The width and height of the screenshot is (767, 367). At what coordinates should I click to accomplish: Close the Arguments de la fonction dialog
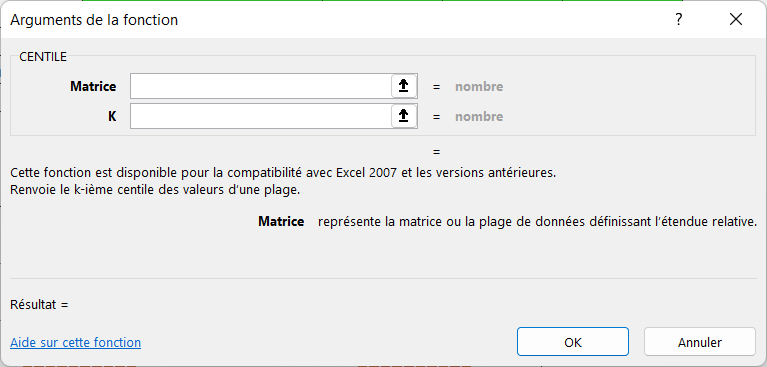pyautogui.click(x=736, y=20)
